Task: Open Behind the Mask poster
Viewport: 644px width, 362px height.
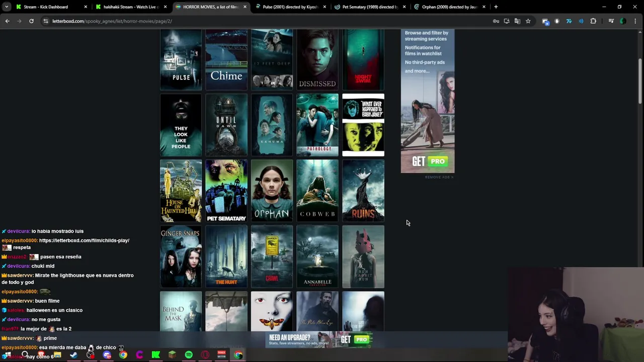Action: coord(181,311)
